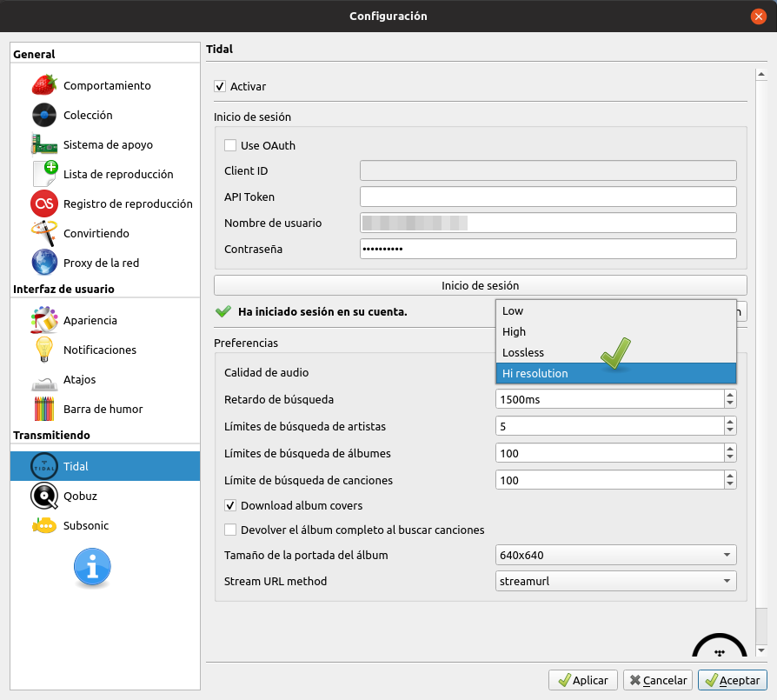Switch to Subsonic streaming settings
The height and width of the screenshot is (700, 777).
(105, 525)
